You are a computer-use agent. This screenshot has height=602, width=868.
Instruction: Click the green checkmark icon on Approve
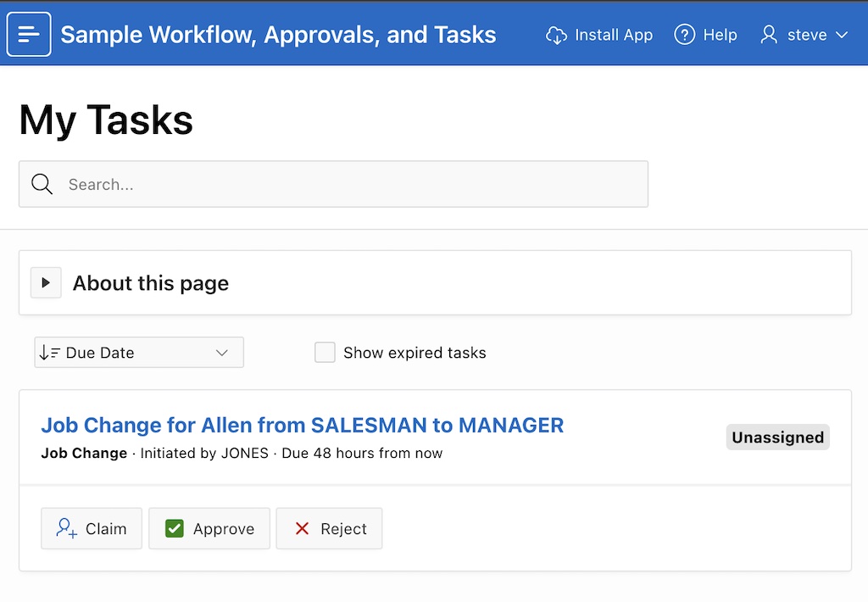174,528
